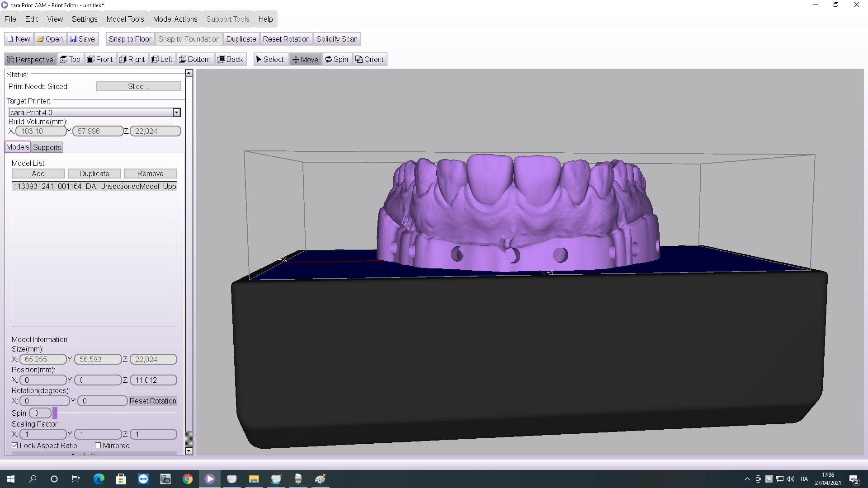
Task: Click Position Z field 11,012
Action: point(153,380)
